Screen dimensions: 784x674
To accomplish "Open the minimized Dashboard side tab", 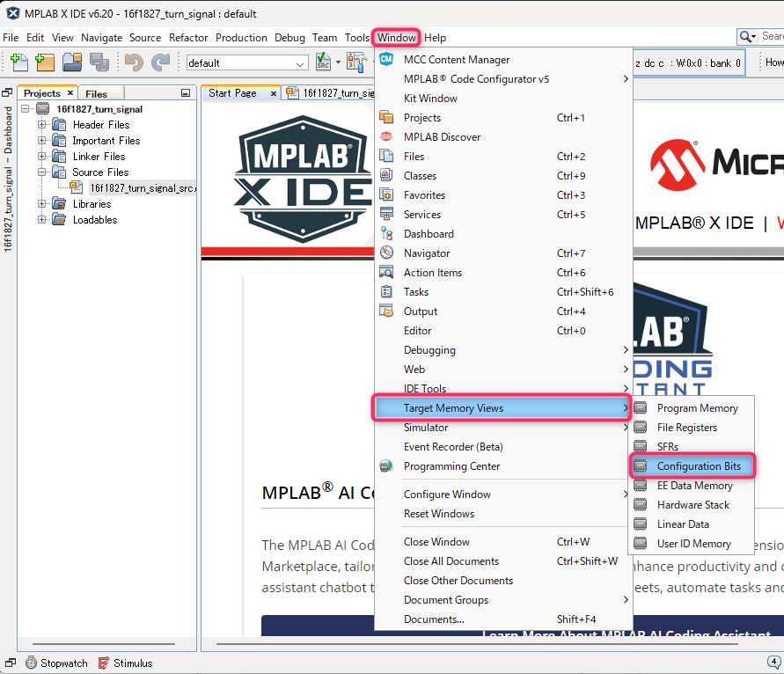I will 8,179.
